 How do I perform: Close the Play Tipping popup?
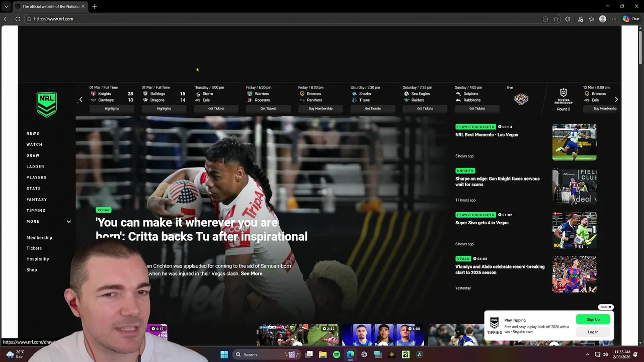605,307
